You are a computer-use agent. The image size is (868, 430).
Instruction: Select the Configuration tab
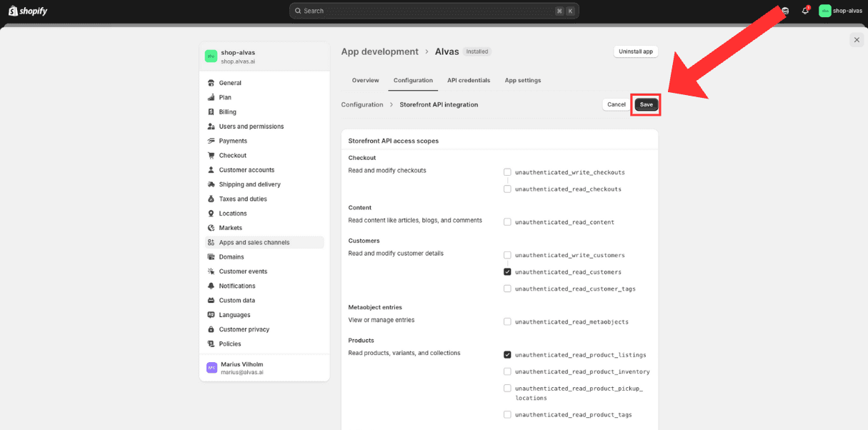[x=413, y=81]
